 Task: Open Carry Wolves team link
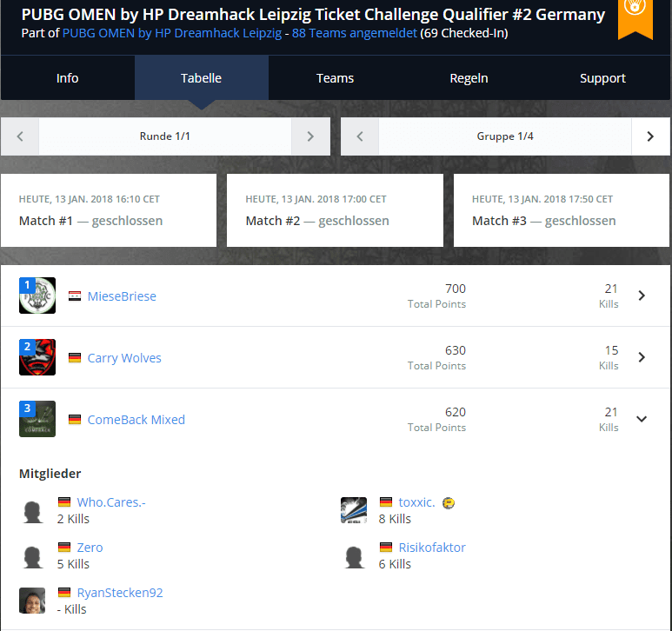tap(124, 358)
